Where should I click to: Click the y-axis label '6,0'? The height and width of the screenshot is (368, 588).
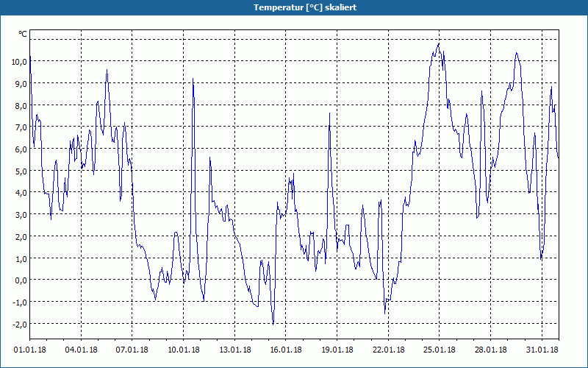coord(21,149)
